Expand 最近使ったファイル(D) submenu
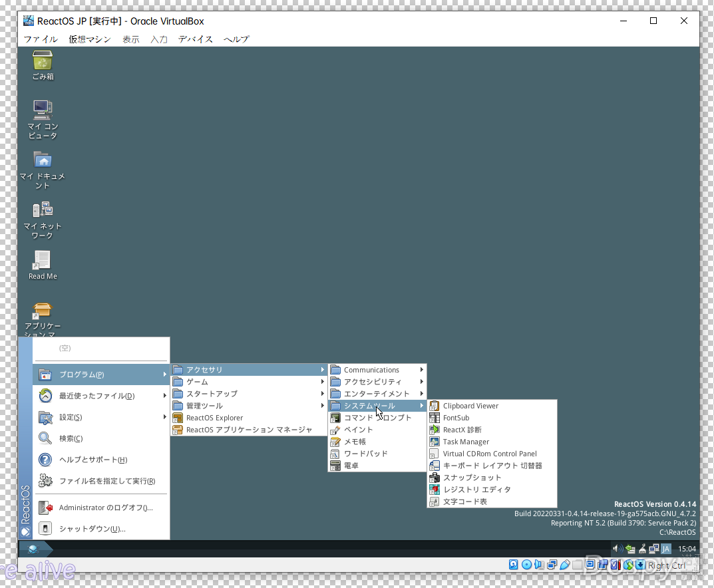The height and width of the screenshot is (588, 714). click(101, 396)
